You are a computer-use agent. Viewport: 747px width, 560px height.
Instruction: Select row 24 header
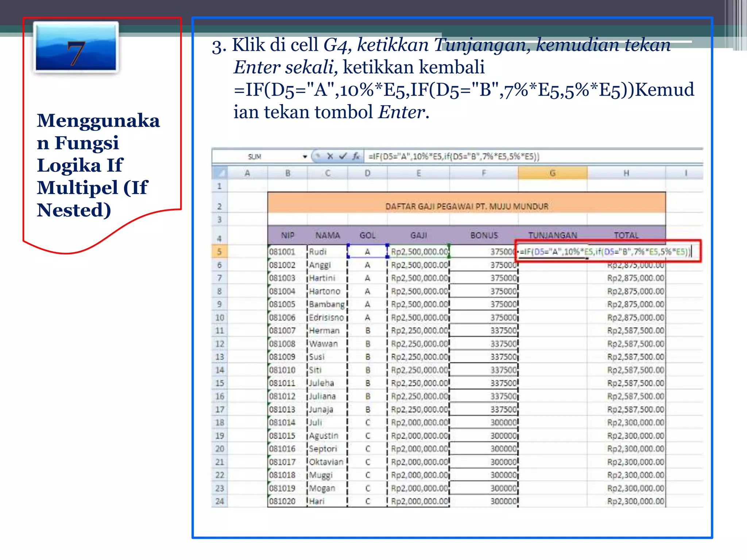[x=219, y=501]
